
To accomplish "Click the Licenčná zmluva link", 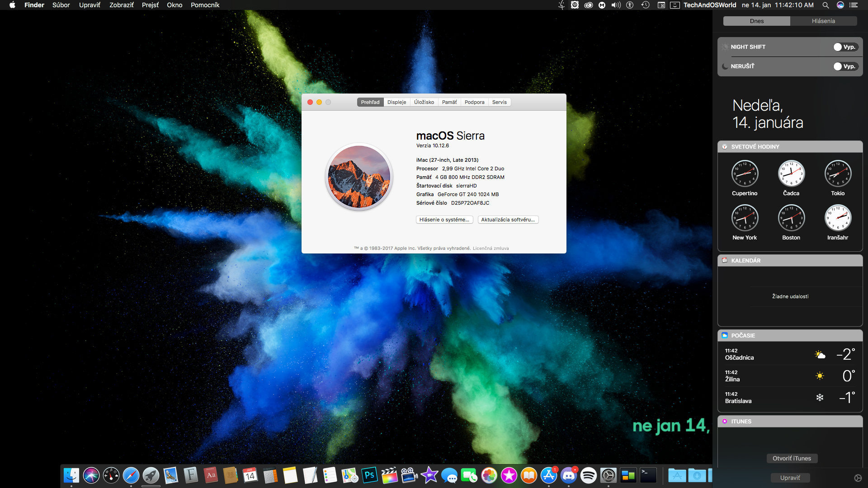I will point(490,248).
